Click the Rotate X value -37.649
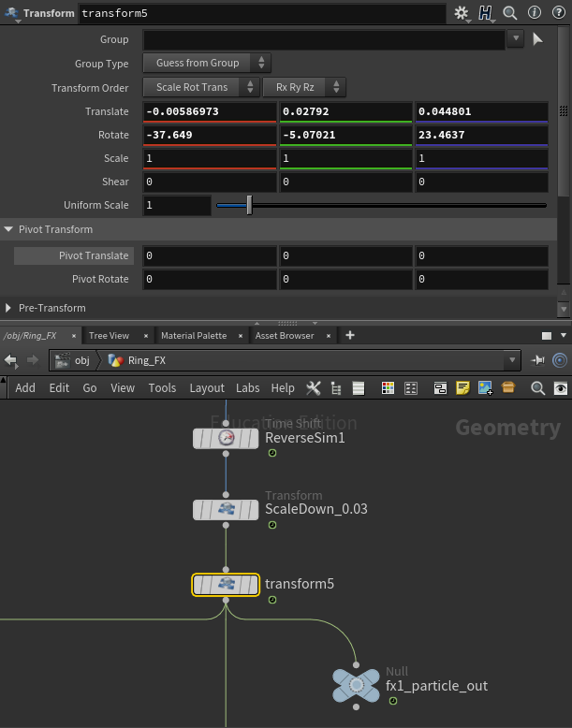The width and height of the screenshot is (572, 728). [210, 135]
